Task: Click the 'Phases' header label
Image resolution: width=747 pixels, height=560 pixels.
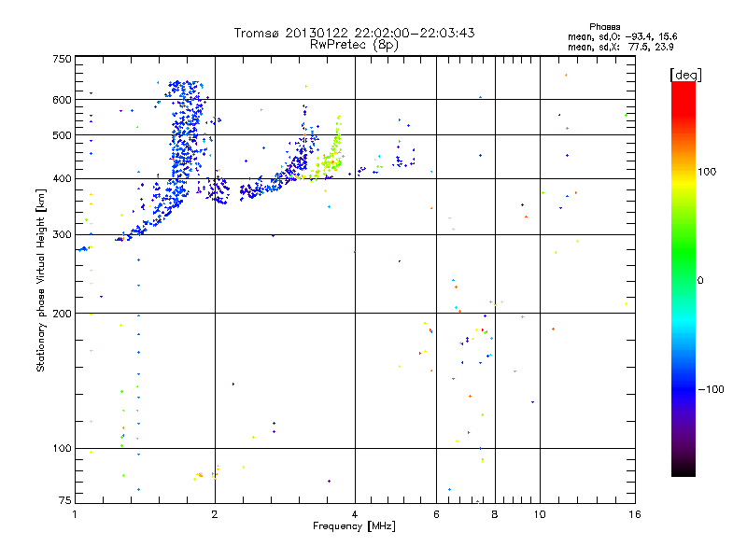Action: [x=604, y=27]
